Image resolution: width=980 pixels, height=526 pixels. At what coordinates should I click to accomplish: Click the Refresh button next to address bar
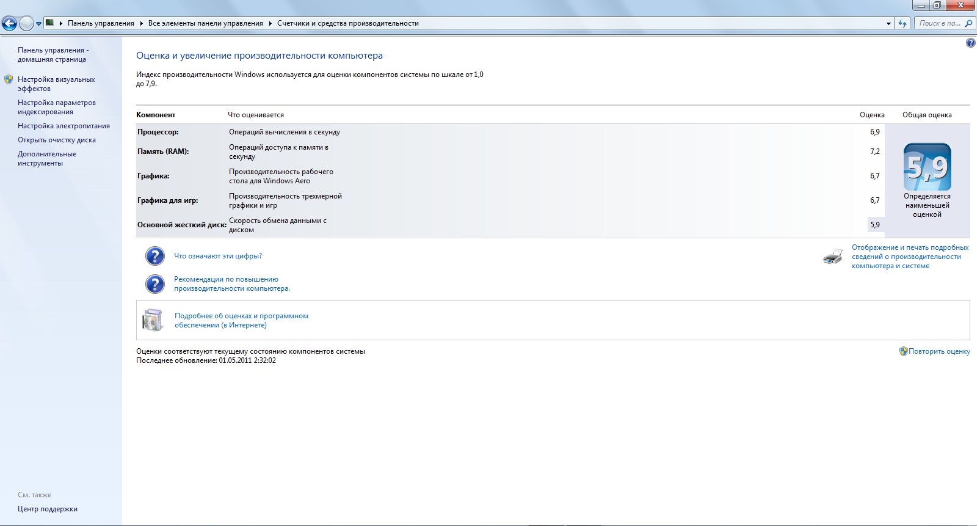tap(902, 24)
